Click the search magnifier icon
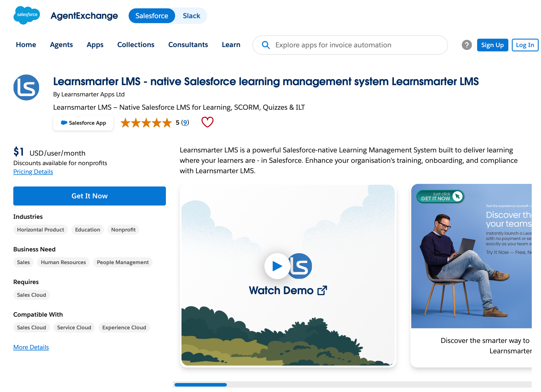Image resolution: width=541 pixels, height=392 pixels. [x=266, y=45]
